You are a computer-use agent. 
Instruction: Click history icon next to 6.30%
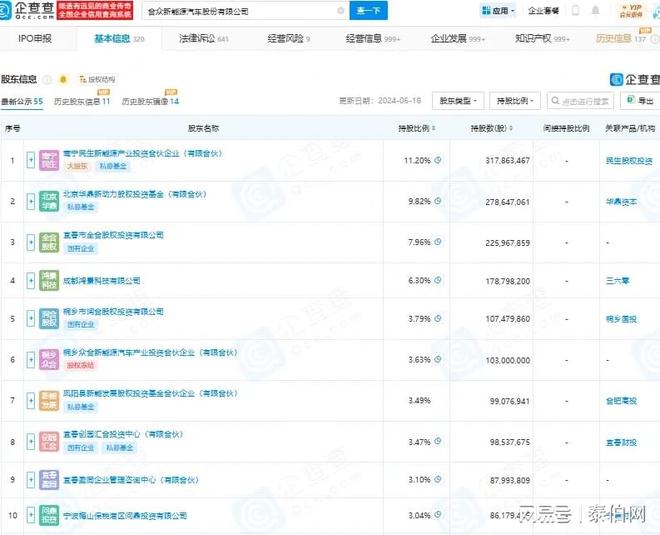point(438,280)
